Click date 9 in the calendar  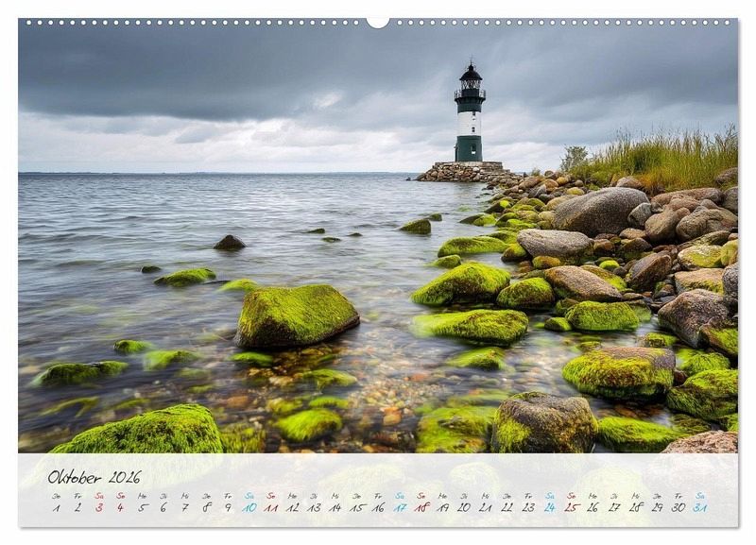click(x=228, y=507)
